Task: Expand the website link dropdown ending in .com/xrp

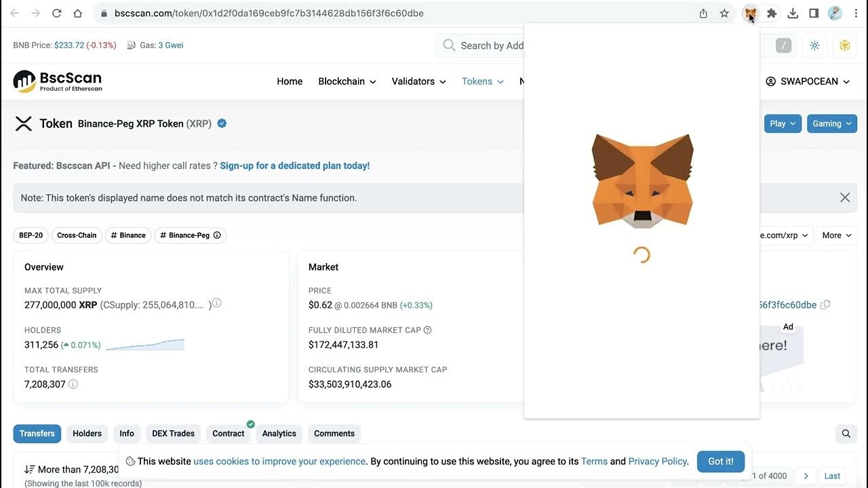Action: (785, 235)
